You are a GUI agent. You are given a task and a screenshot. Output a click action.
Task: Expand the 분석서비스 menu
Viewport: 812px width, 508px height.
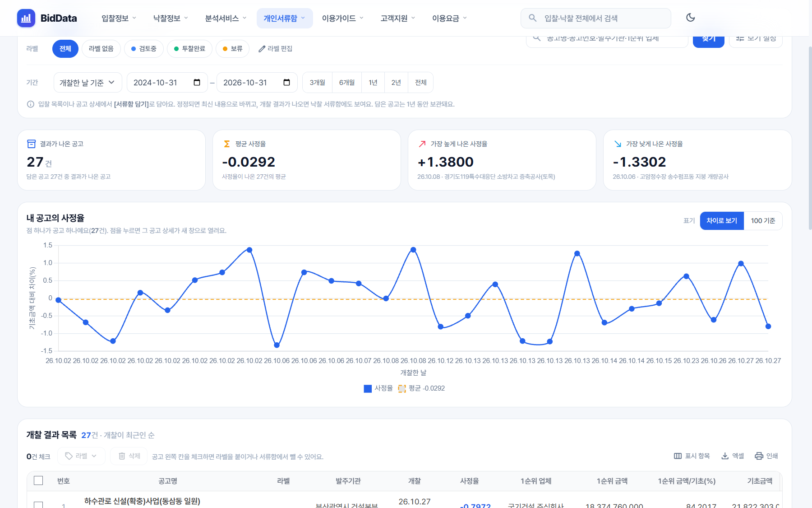226,18
